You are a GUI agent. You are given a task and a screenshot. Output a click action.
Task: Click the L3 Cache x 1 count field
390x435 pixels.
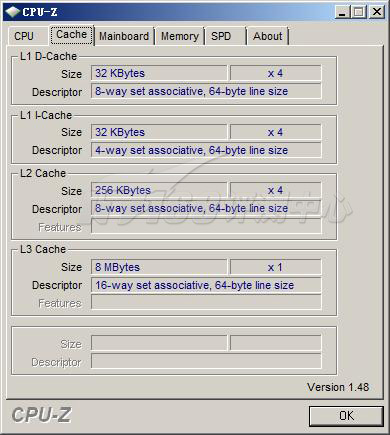276,267
